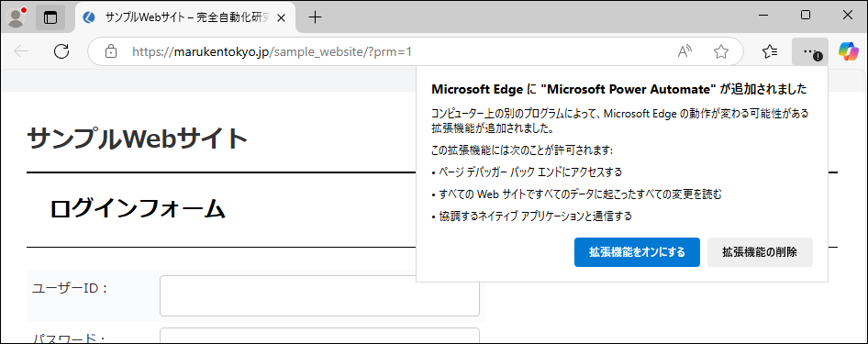Open a new tab with plus icon
Image resolution: width=868 pixels, height=344 pixels.
point(315,17)
